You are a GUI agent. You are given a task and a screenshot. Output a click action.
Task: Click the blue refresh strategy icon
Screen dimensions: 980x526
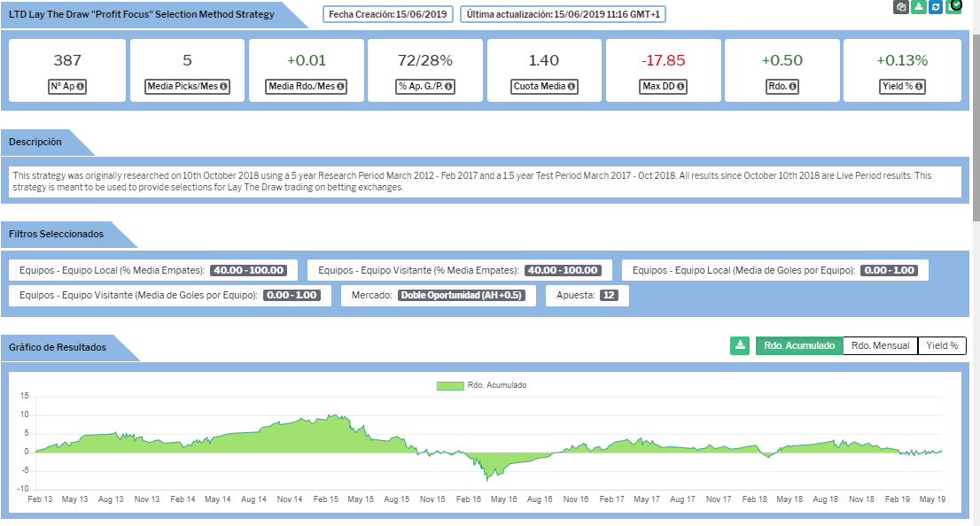[936, 7]
